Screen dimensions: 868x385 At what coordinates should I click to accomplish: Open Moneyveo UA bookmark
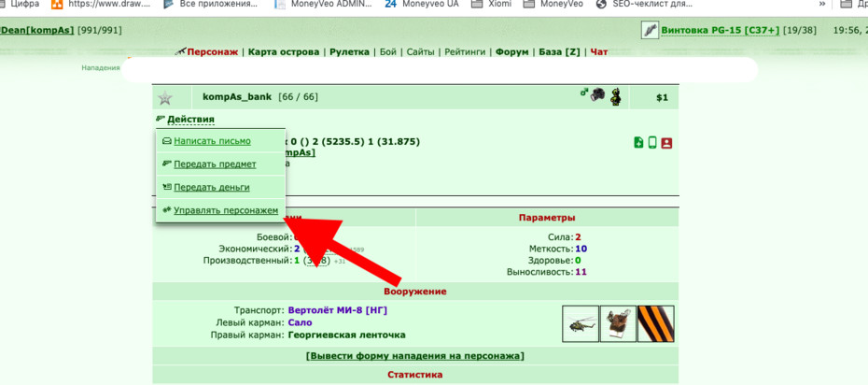pos(422,4)
